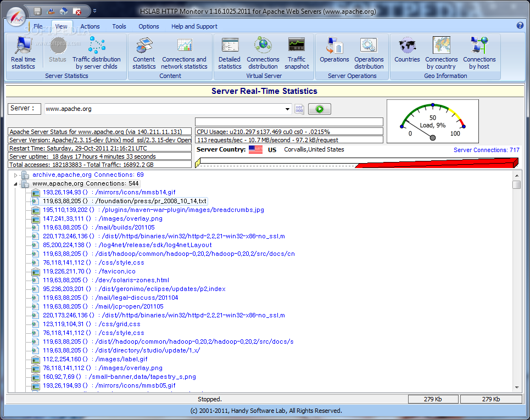The width and height of the screenshot is (530, 420).
Task: Click the Server uptime field
Action: [x=100, y=156]
